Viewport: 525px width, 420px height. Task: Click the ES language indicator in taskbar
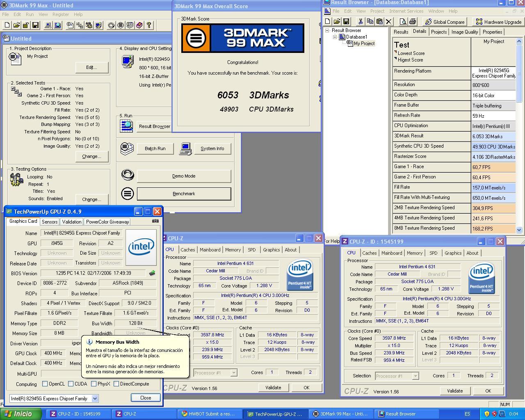[468, 414]
